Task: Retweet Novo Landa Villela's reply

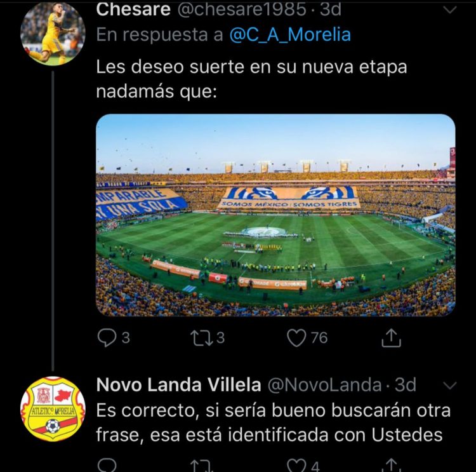Action: point(201,466)
